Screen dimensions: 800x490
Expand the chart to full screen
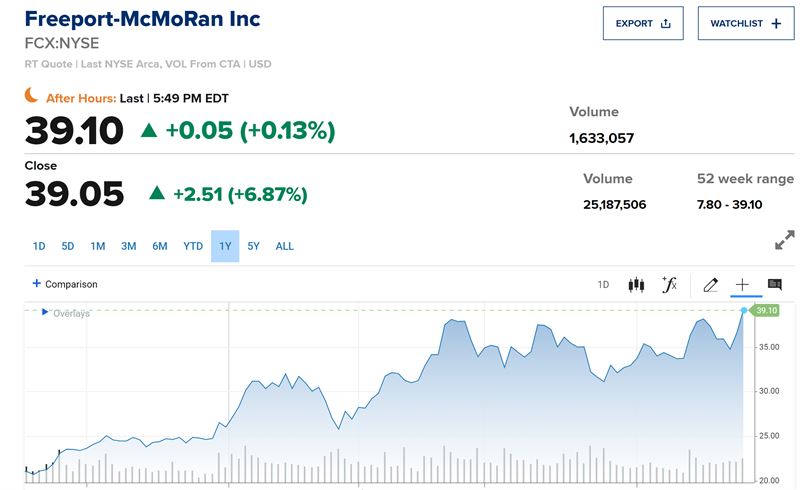(785, 241)
